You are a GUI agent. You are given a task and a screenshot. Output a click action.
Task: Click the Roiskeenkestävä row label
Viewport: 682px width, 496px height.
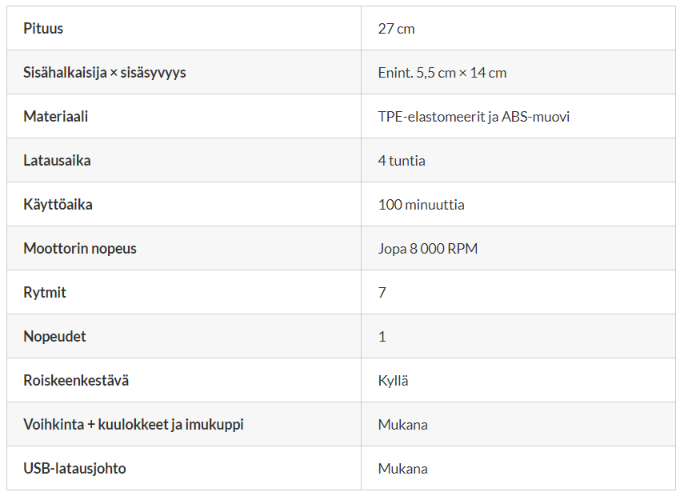pyautogui.click(x=76, y=381)
